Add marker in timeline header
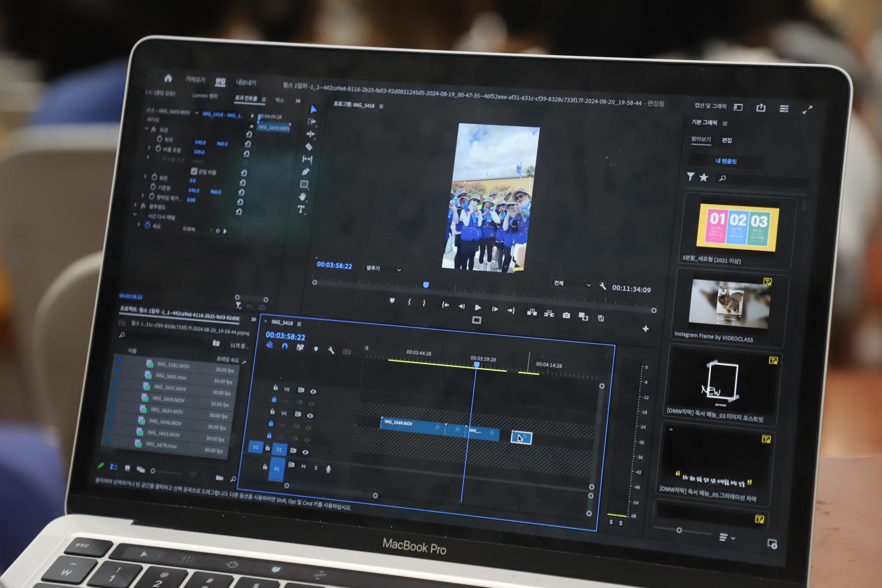 tap(316, 349)
